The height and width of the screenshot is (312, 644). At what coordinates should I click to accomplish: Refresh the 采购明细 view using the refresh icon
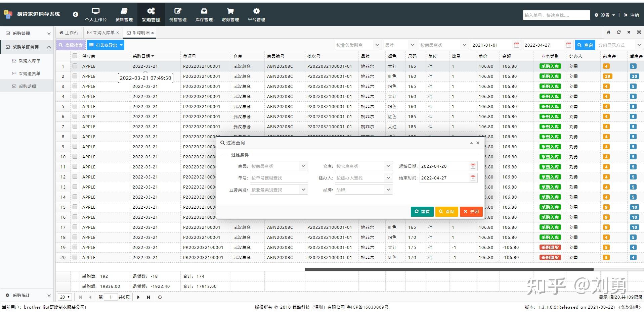[618, 32]
